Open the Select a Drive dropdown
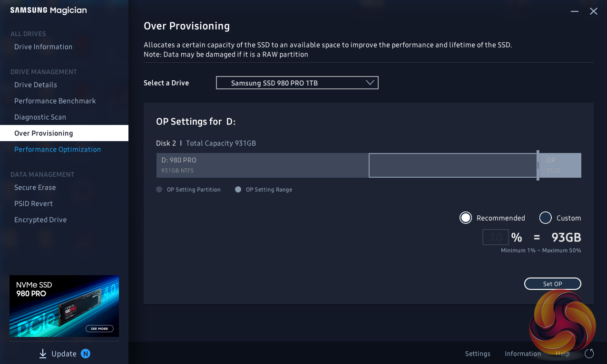 pos(297,83)
